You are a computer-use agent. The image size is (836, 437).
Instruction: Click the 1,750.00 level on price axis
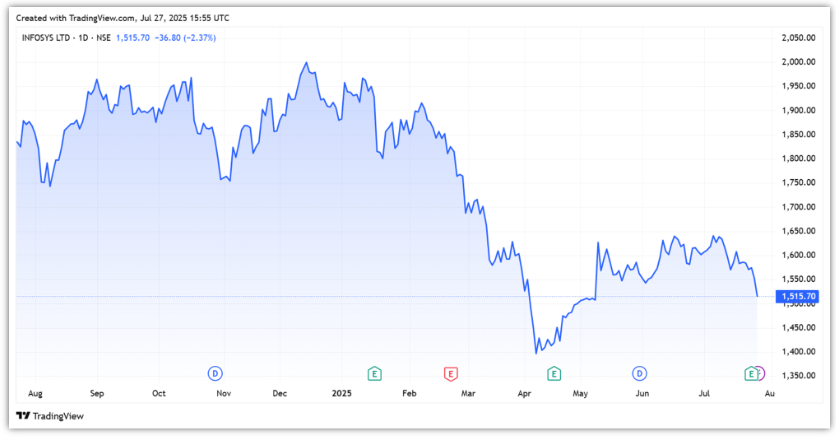coord(797,183)
